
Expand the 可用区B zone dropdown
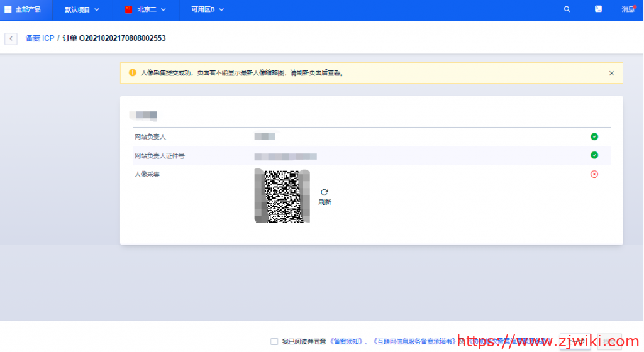(208, 9)
